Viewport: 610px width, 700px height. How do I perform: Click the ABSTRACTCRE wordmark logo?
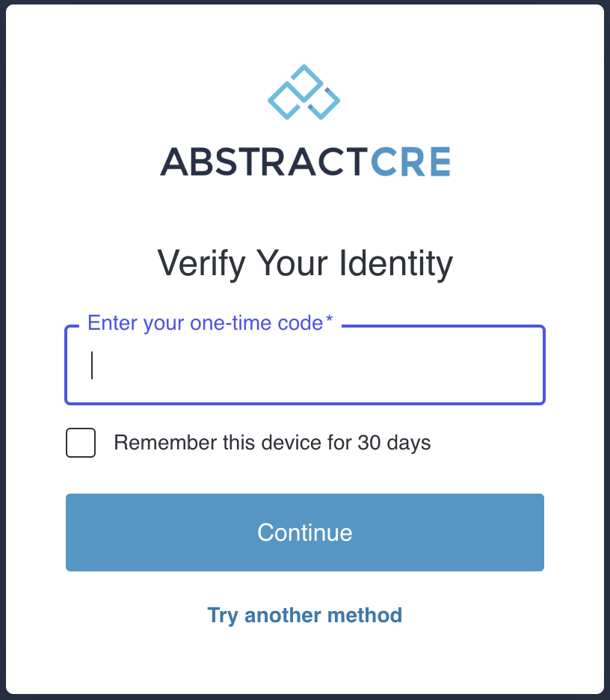pos(305,162)
